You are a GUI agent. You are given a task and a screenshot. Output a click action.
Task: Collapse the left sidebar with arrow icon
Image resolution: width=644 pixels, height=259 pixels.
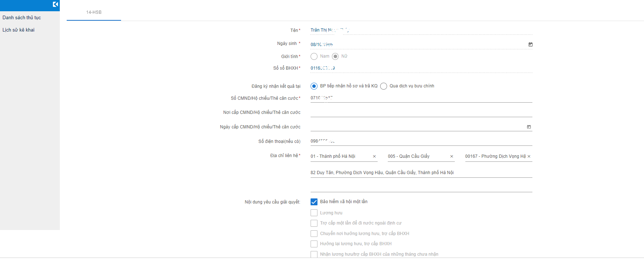(x=55, y=4)
